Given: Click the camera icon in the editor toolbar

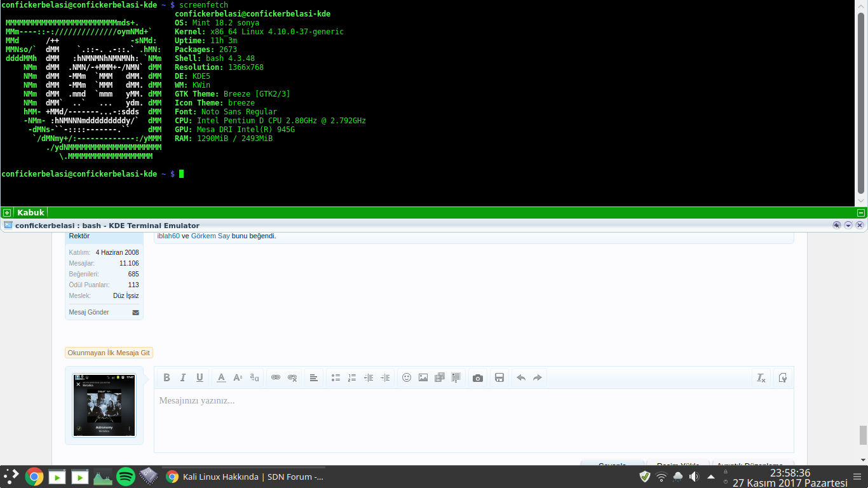Looking at the screenshot, I should (478, 377).
